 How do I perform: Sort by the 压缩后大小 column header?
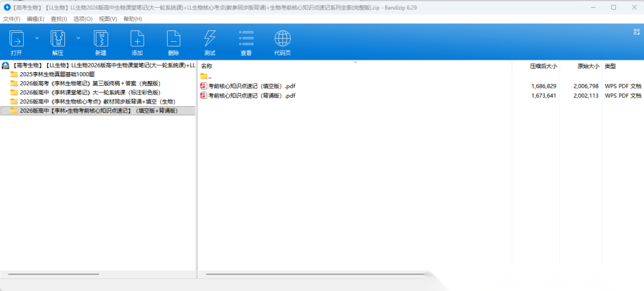(x=543, y=66)
